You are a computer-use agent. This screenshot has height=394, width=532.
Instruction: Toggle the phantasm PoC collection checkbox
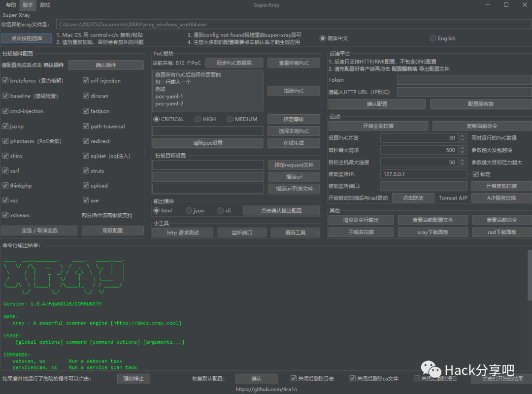click(5, 141)
